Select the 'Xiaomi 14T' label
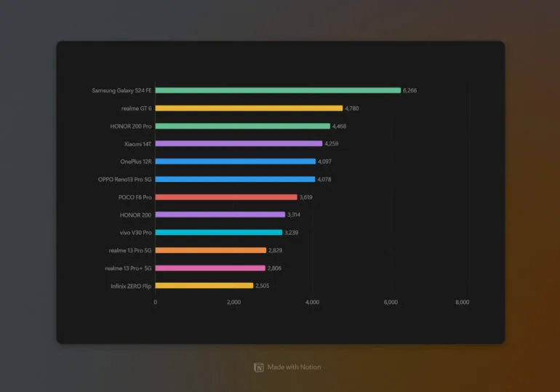This screenshot has width=560, height=392. (x=138, y=144)
